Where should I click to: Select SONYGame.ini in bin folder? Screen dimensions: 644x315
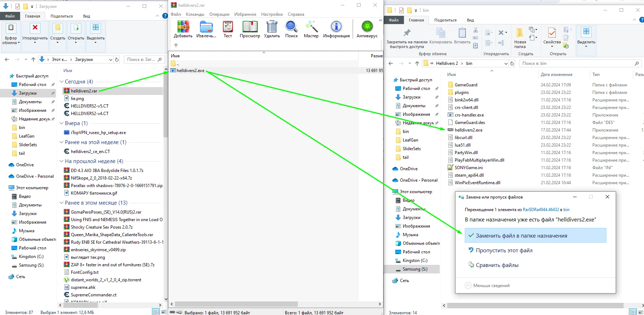coord(468,168)
